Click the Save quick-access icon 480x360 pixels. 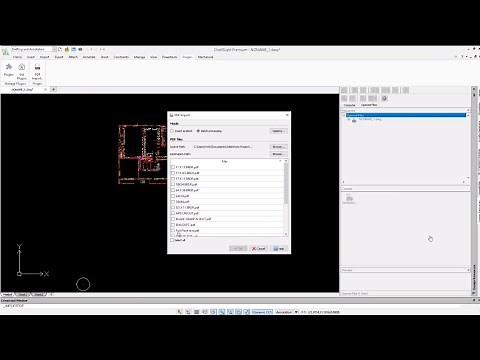tap(73, 49)
